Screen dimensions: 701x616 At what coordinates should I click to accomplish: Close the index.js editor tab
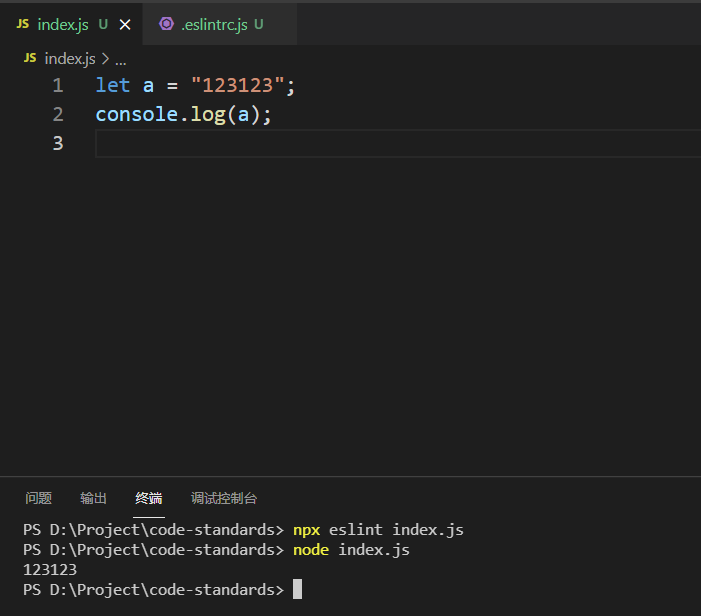pos(125,25)
